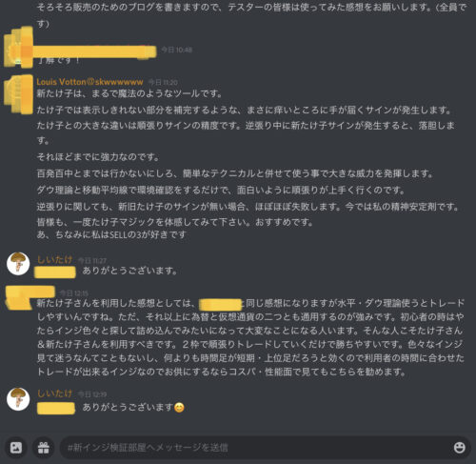Open the gift icon next to message box
The width and height of the screenshot is (476, 464).
click(x=44, y=448)
